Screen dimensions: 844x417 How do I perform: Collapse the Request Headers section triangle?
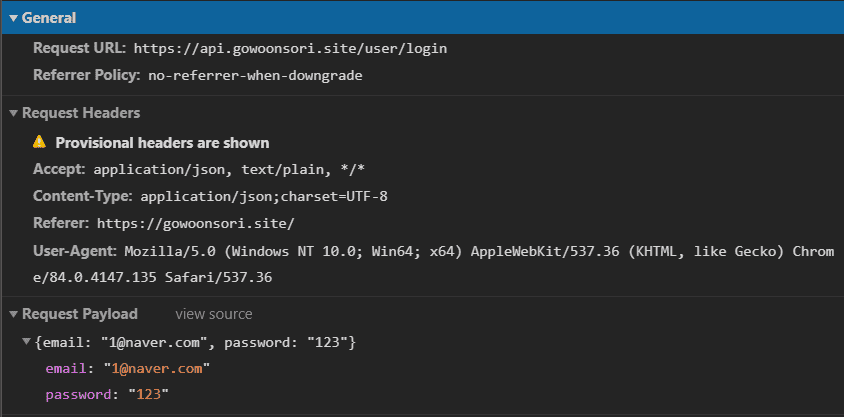[x=14, y=113]
